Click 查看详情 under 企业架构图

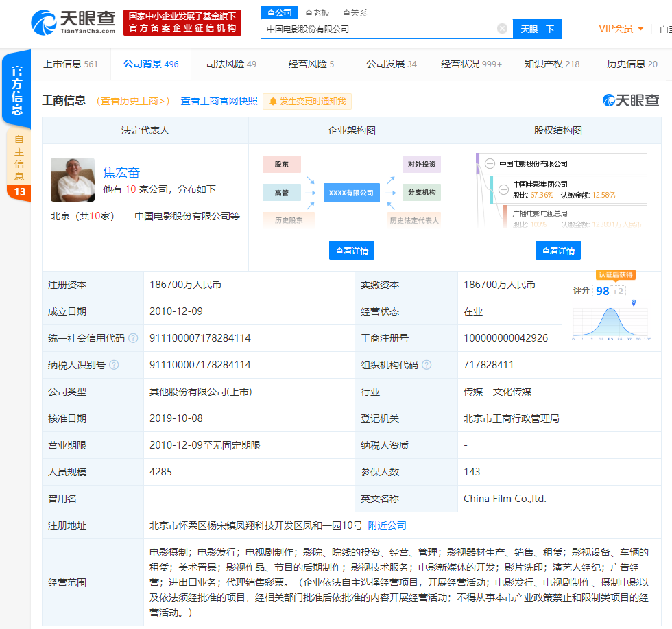coord(351,250)
